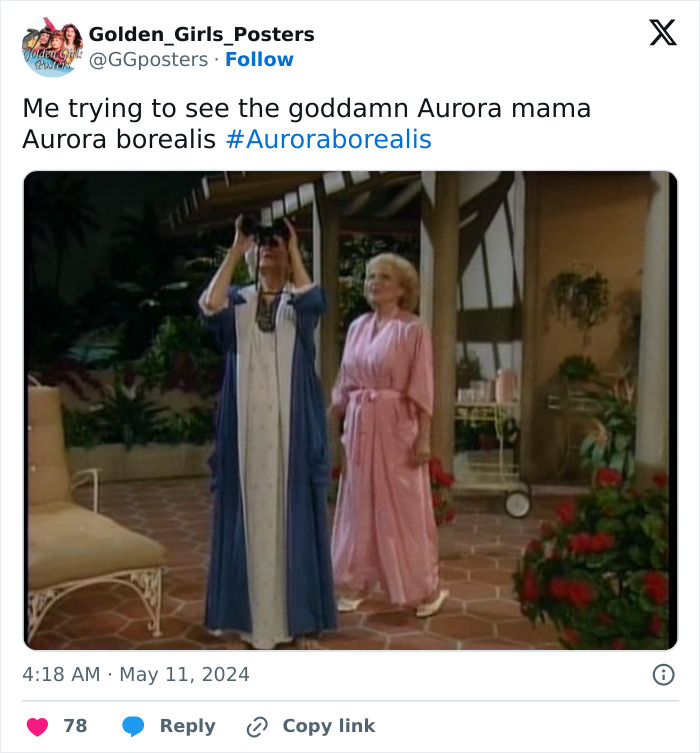Click the Reply label
The image size is (700, 753).
pos(187,726)
